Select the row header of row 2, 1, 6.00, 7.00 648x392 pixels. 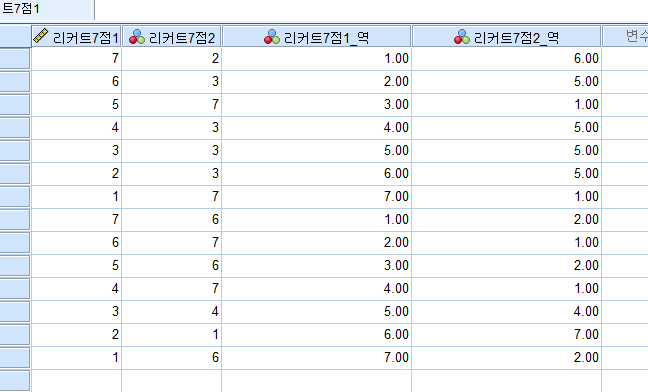(x=15, y=335)
